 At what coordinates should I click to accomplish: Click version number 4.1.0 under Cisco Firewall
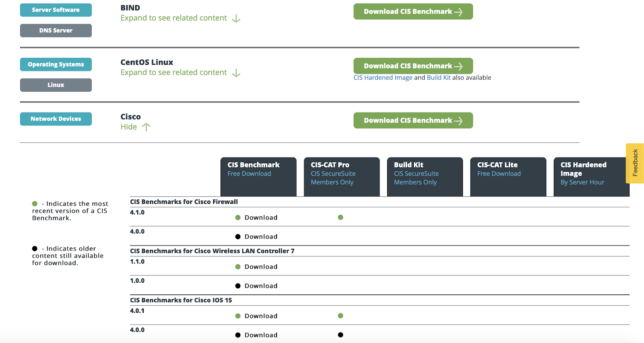click(137, 212)
